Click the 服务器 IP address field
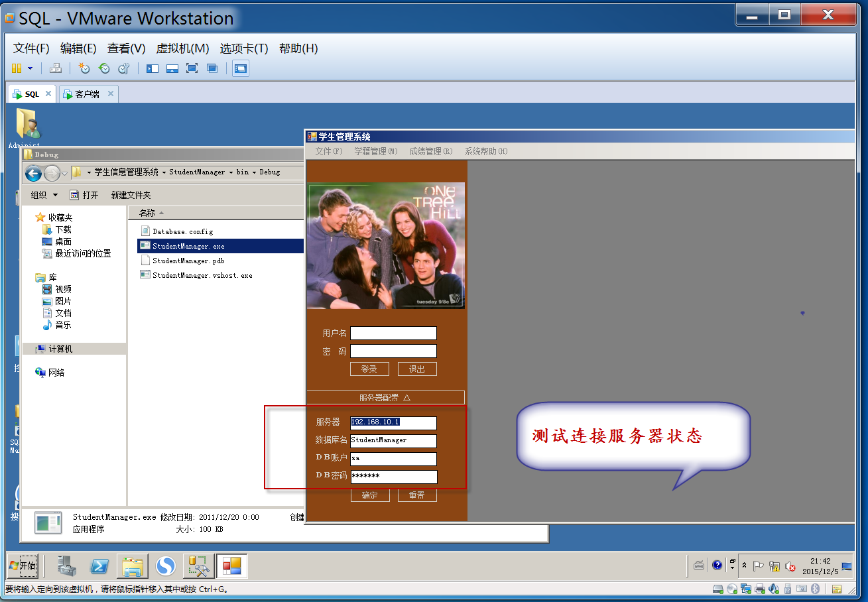The width and height of the screenshot is (868, 602). (x=393, y=422)
